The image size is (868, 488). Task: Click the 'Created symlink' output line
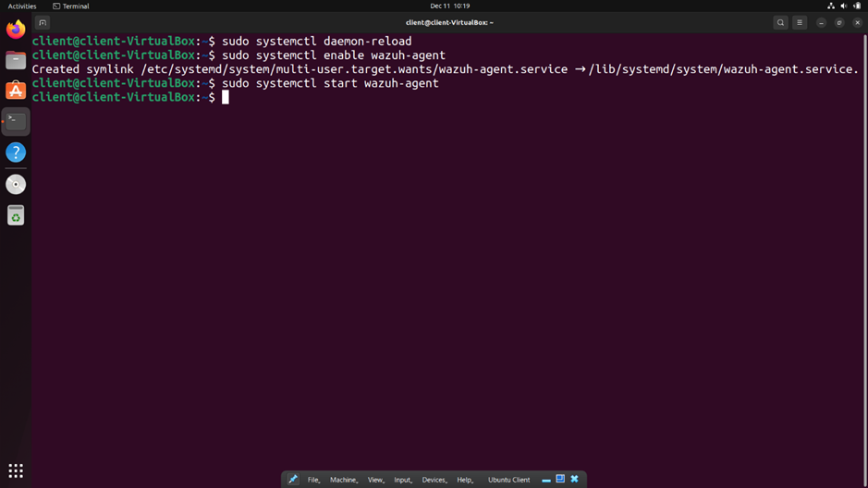445,69
